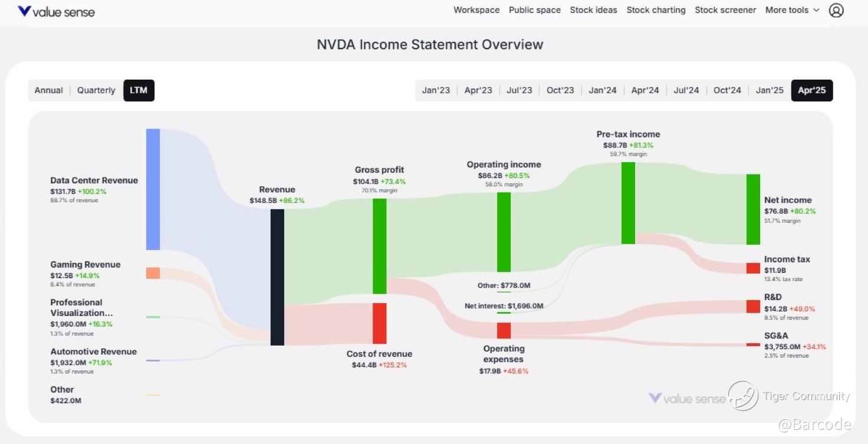Click the green Pre-tax income bar
Viewport: 868px width, 444px height.
tap(628, 203)
